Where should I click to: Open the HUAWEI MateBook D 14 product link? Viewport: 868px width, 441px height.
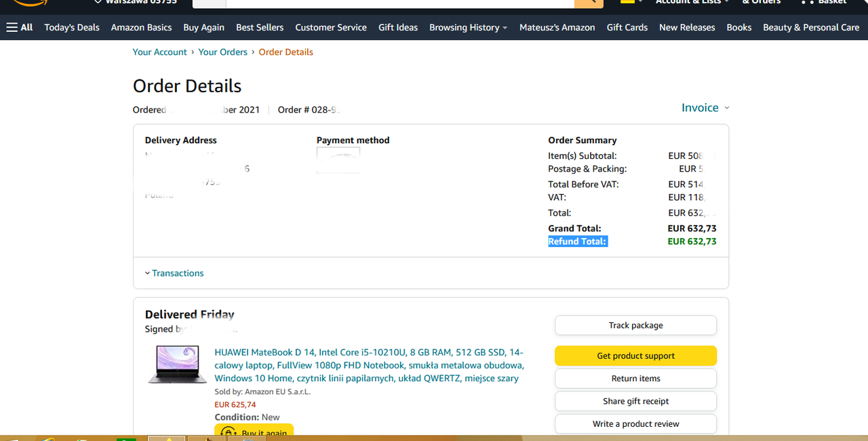tap(369, 365)
